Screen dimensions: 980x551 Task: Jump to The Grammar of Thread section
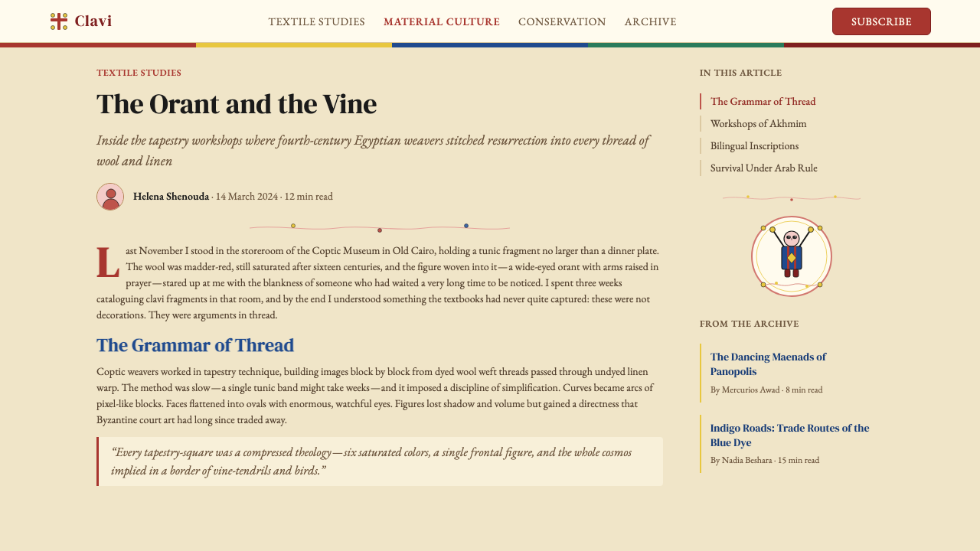(763, 101)
